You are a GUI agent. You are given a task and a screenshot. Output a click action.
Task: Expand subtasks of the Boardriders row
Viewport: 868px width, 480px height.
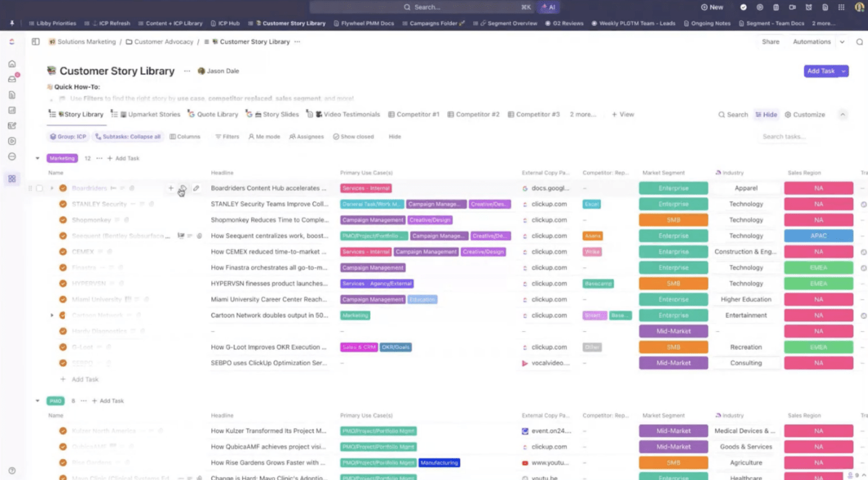pyautogui.click(x=52, y=188)
